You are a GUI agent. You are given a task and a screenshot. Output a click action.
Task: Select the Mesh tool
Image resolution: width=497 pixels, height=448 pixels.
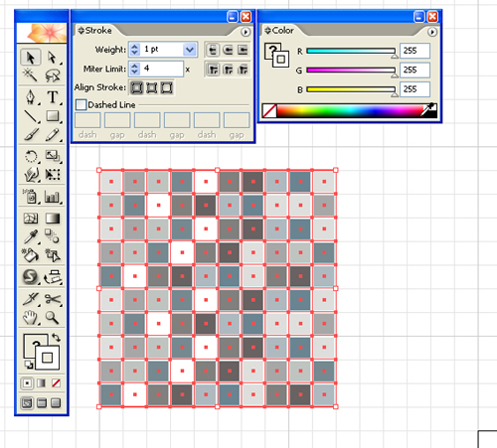31,219
